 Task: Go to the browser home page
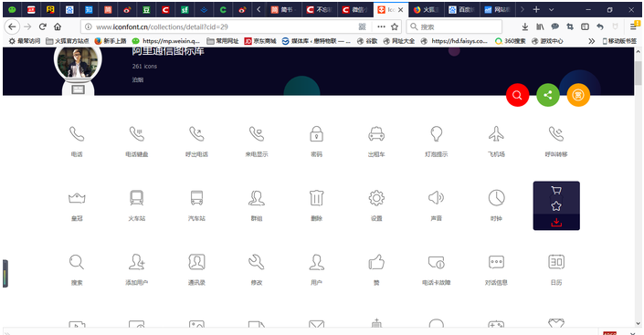[x=58, y=27]
